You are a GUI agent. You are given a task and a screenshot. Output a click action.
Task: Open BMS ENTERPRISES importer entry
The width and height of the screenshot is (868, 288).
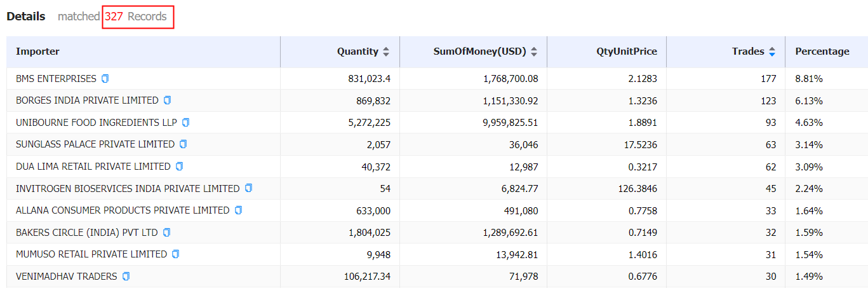pyautogui.click(x=56, y=79)
